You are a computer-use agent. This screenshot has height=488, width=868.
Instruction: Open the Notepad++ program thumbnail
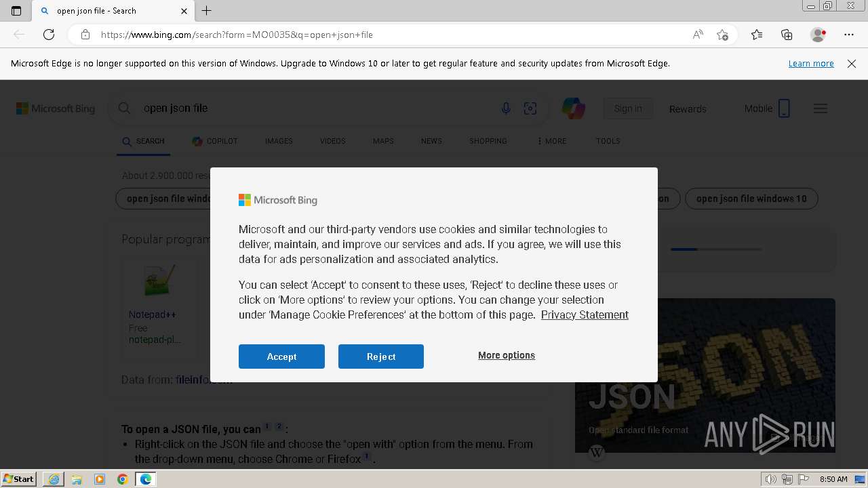pos(159,280)
